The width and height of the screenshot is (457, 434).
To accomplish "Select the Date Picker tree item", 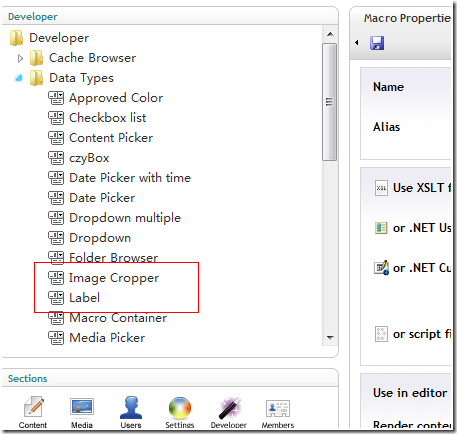I will point(102,198).
